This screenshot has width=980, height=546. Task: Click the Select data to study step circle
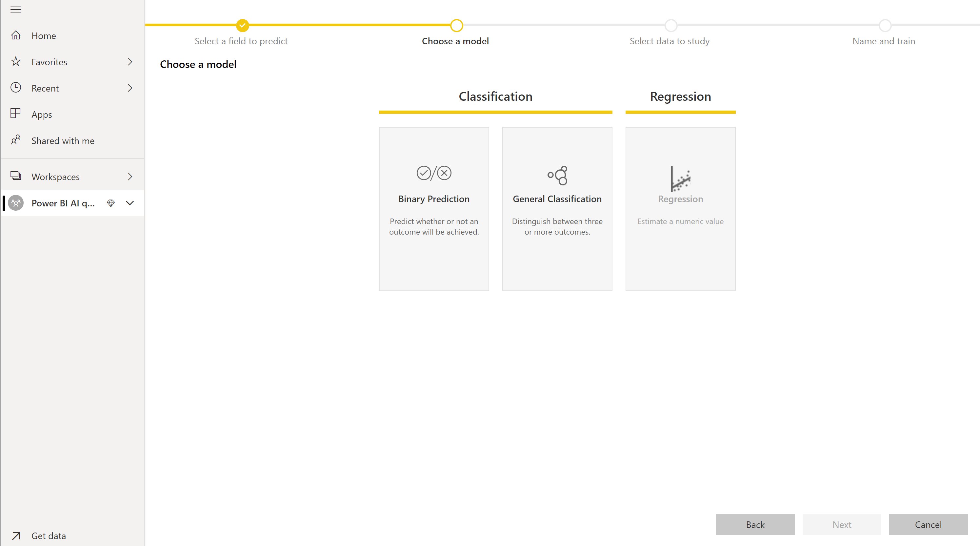671,26
